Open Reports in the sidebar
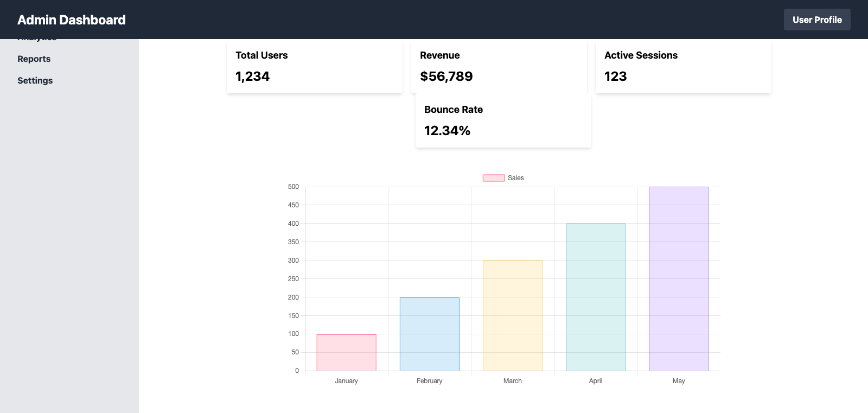The height and width of the screenshot is (413, 868). click(34, 59)
